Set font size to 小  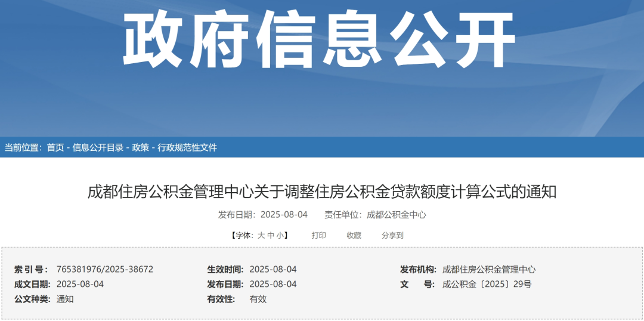coord(280,236)
